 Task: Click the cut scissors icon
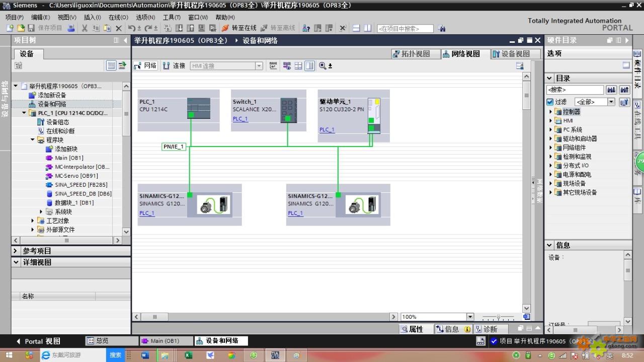pos(85,28)
